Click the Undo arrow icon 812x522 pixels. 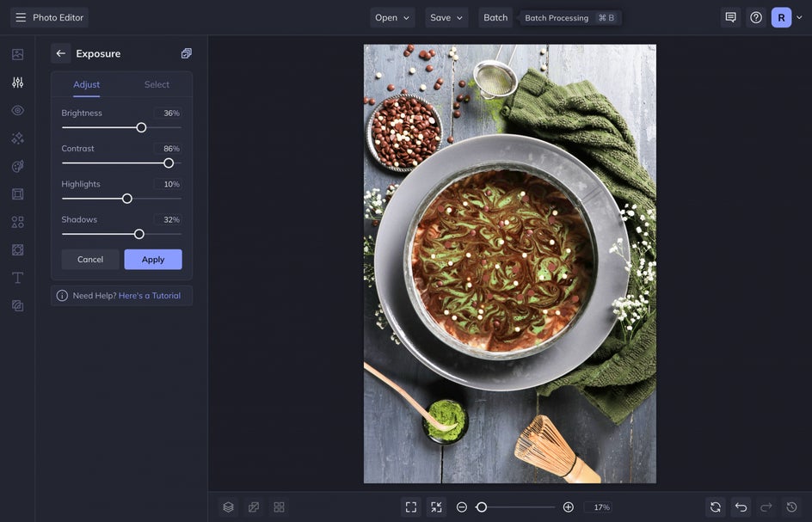[x=741, y=507]
